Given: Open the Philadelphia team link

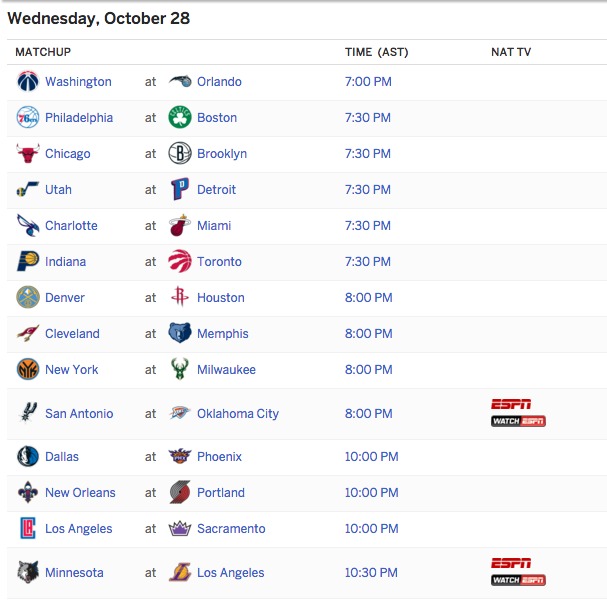Looking at the screenshot, I should 79,117.
